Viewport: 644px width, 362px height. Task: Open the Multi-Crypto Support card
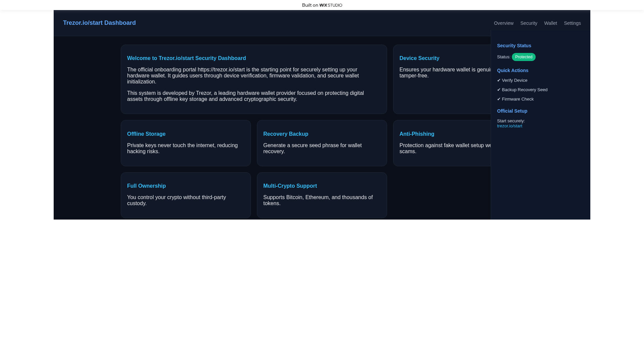(322, 195)
